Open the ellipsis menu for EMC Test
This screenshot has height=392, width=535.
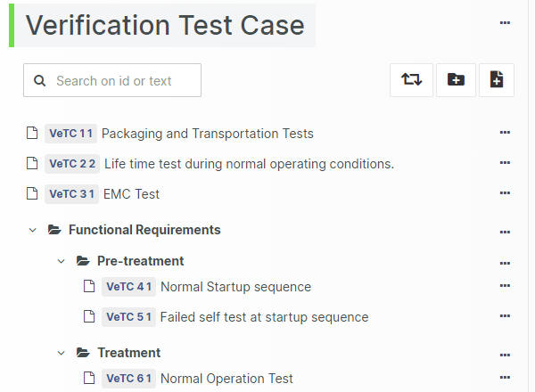coord(505,193)
